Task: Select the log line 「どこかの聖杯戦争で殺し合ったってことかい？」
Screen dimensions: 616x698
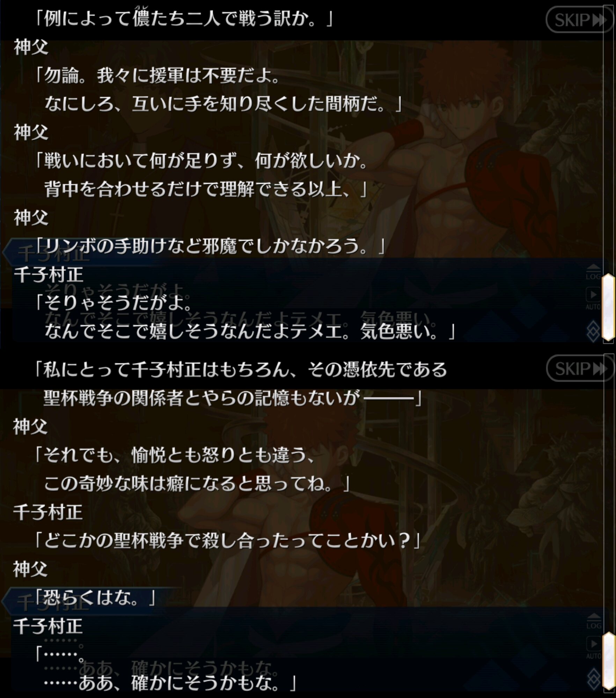Action: pyautogui.click(x=227, y=540)
